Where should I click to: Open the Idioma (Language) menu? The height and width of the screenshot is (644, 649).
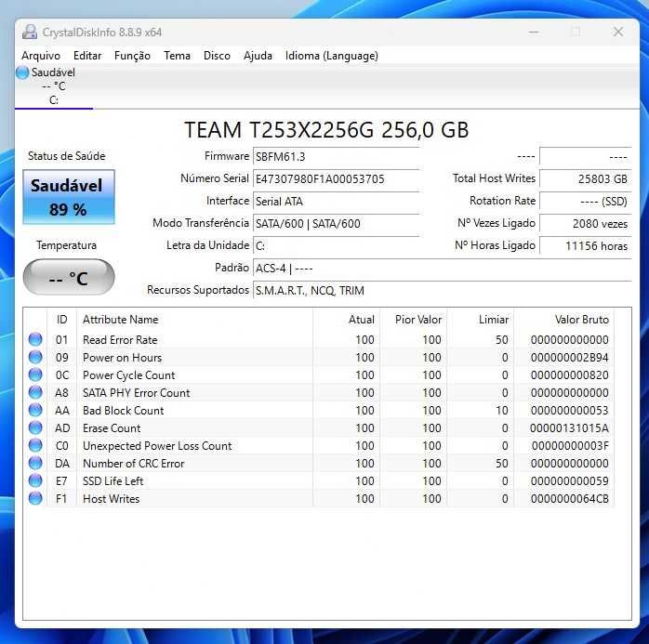pyautogui.click(x=332, y=56)
